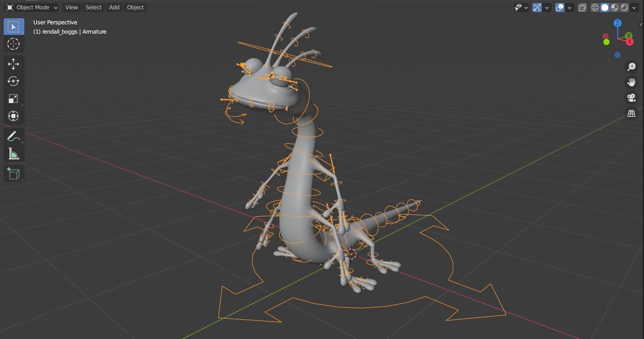Click the dim red negative X gizmo dot
This screenshot has height=339, width=644.
(x=605, y=36)
